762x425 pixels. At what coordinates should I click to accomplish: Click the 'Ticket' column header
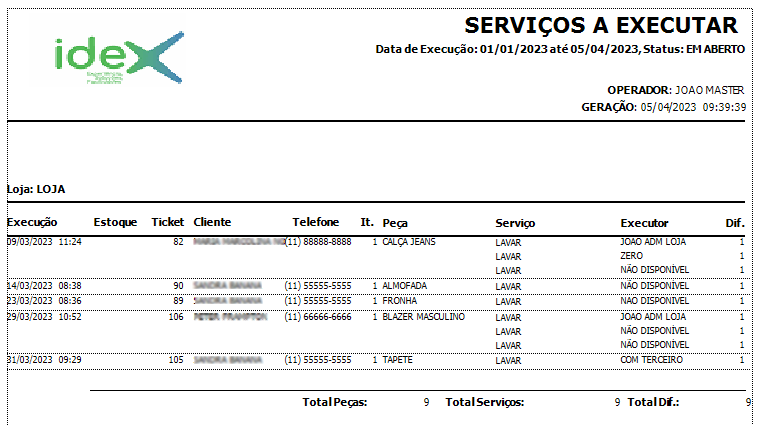pos(168,222)
